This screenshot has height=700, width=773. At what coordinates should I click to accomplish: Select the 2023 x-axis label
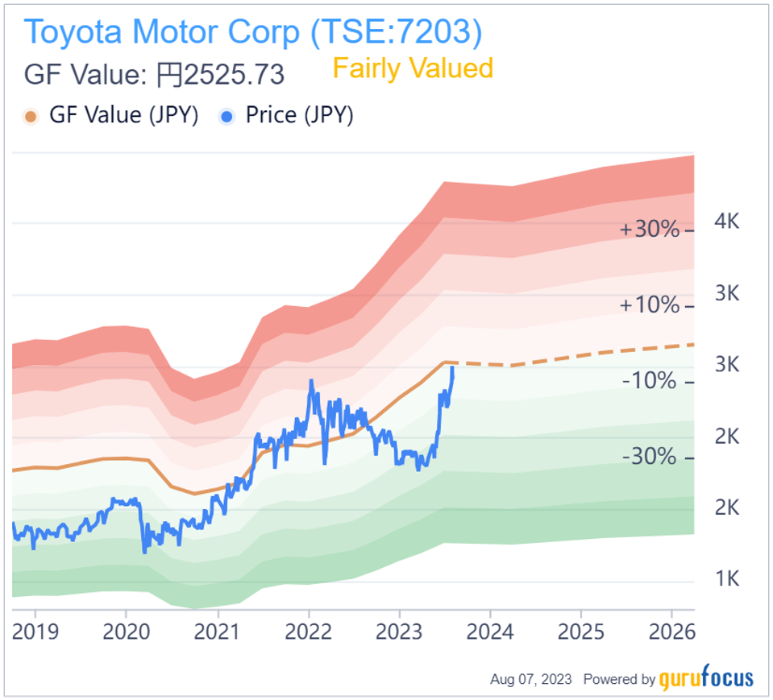click(401, 631)
